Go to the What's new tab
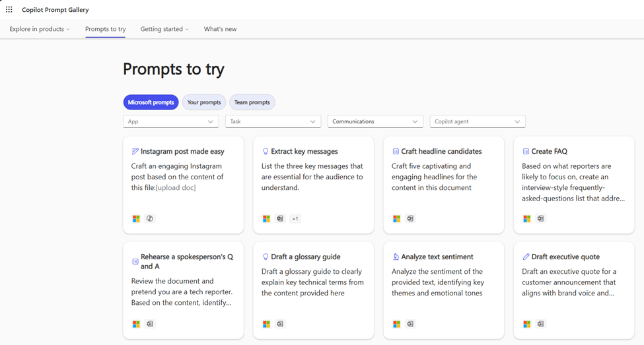This screenshot has height=345, width=644. pyautogui.click(x=220, y=29)
